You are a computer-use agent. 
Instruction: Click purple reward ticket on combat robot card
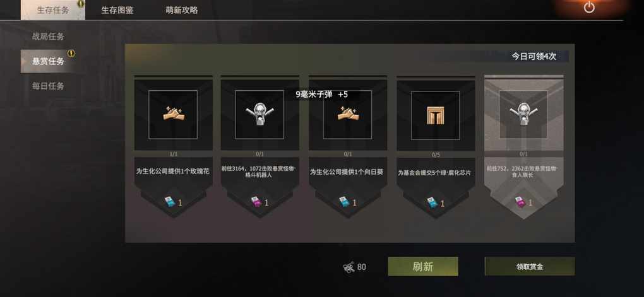pos(256,202)
